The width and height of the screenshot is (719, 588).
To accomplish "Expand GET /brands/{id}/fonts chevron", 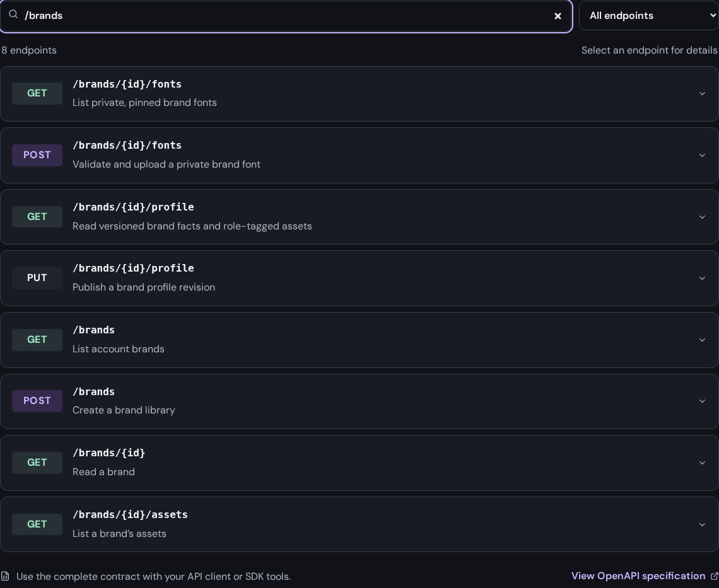I will coord(702,93).
